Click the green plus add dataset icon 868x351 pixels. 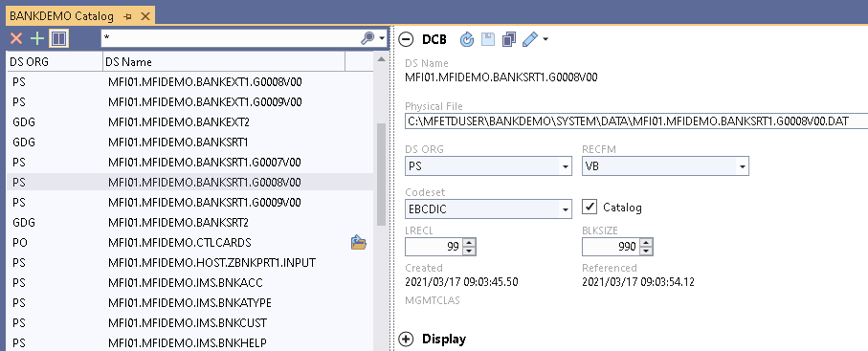coord(37,39)
